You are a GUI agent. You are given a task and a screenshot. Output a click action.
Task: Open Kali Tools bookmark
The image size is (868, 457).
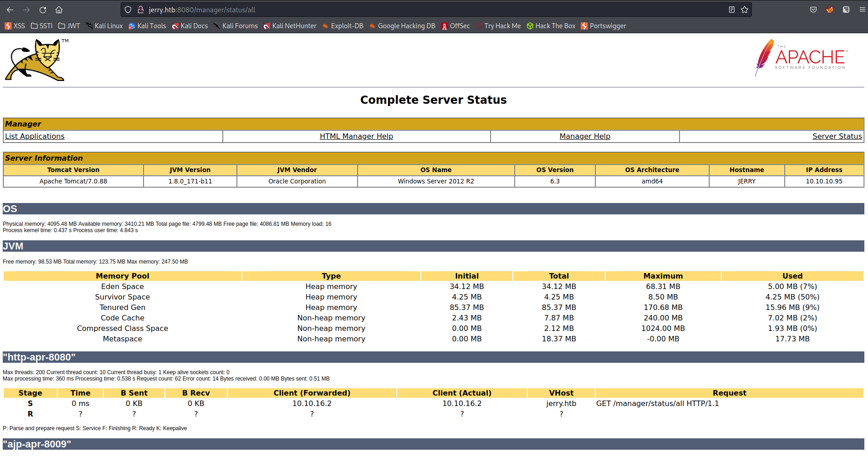[x=148, y=26]
